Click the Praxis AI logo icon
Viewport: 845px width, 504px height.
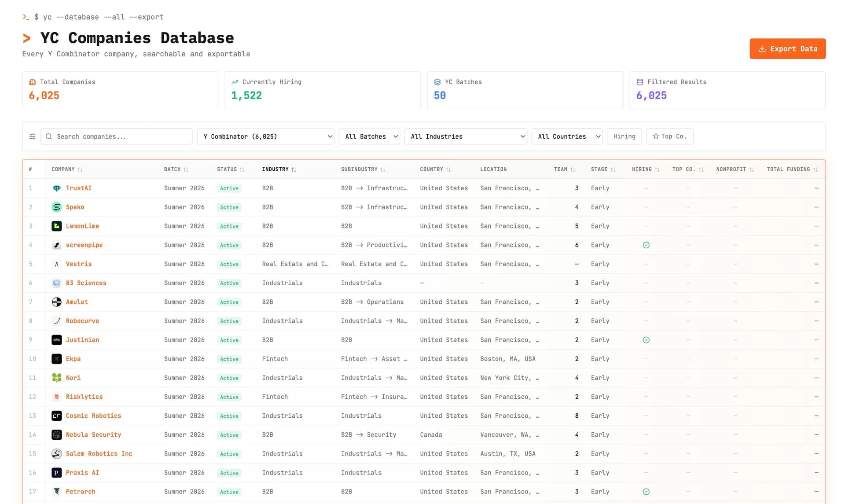(56, 473)
